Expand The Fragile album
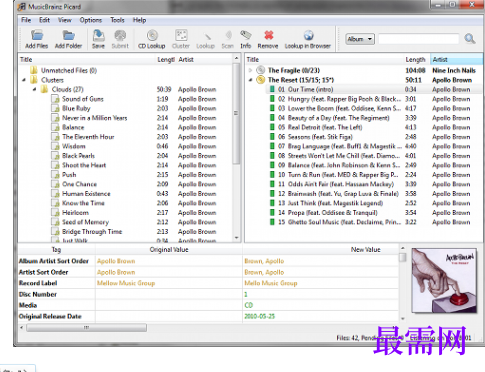The image size is (485, 372). tap(250, 70)
